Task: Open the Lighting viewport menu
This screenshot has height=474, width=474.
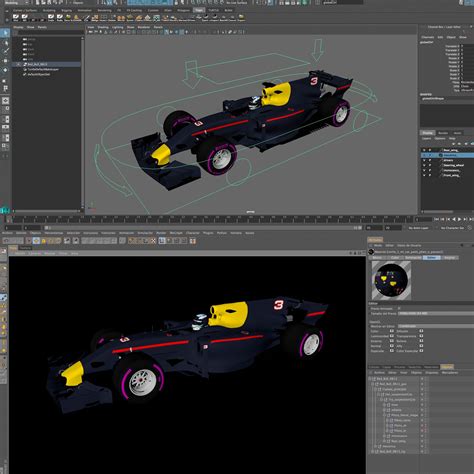Action: pos(118,27)
